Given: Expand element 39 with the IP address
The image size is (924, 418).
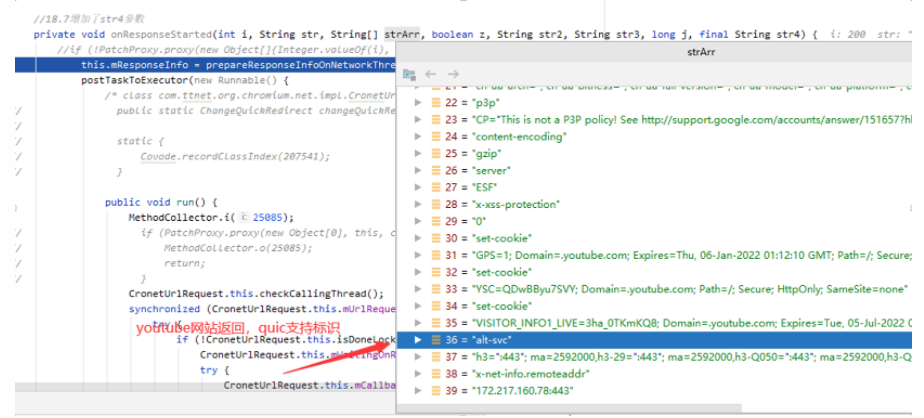Looking at the screenshot, I should (418, 391).
